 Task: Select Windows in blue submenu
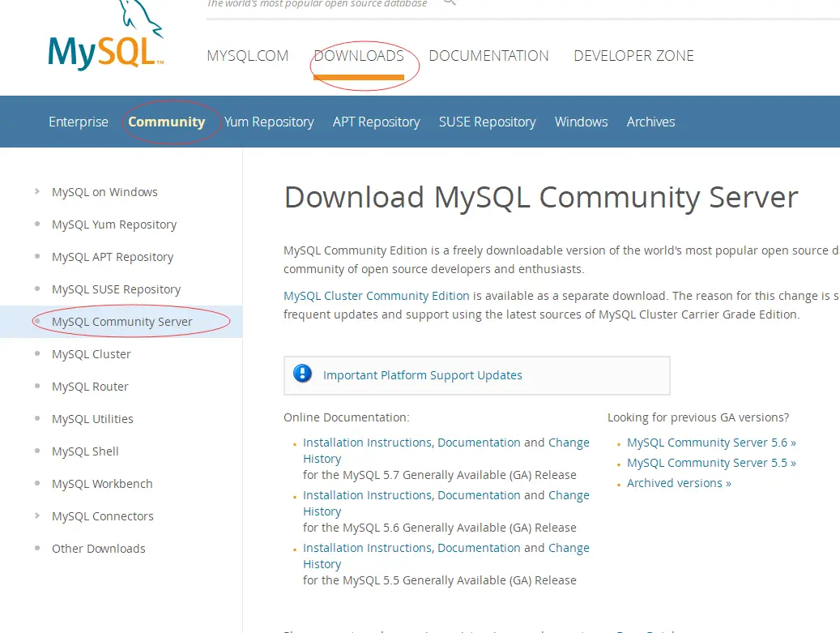582,122
